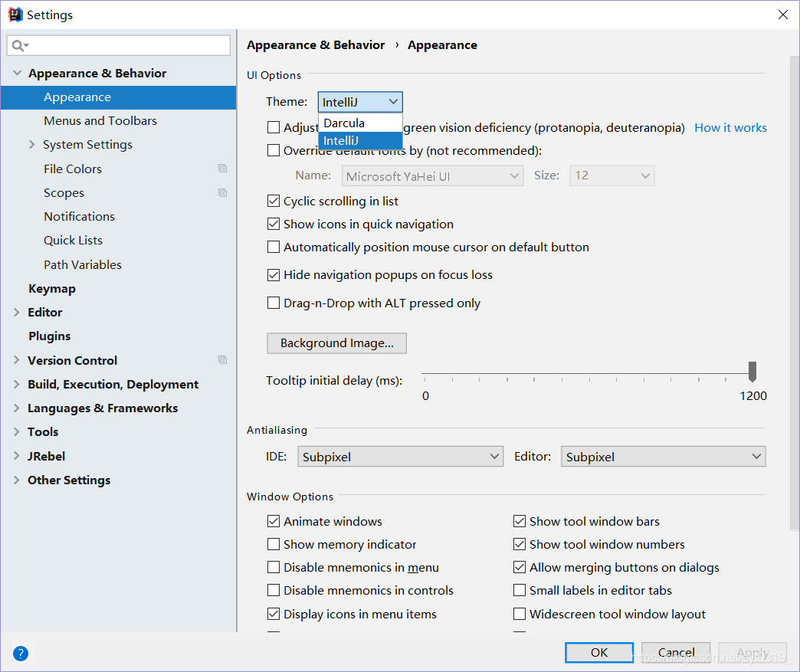Expand Languages & Frameworks node
The height and width of the screenshot is (672, 800).
pos(16,408)
